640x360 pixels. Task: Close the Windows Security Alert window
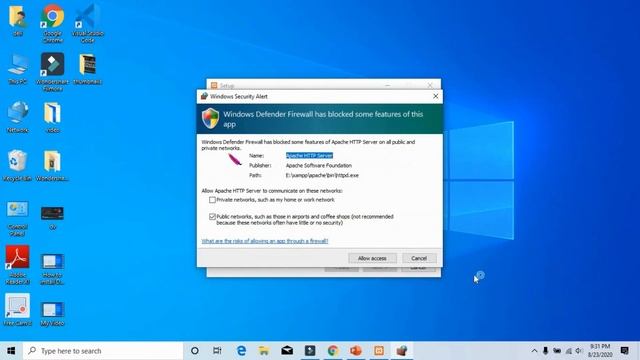pyautogui.click(x=436, y=96)
